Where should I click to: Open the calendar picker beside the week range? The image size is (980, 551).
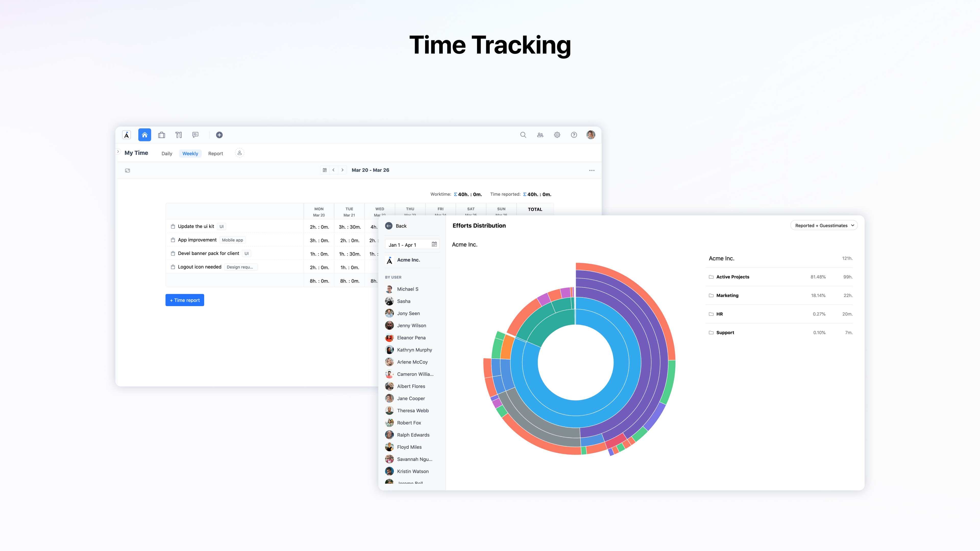click(x=325, y=170)
